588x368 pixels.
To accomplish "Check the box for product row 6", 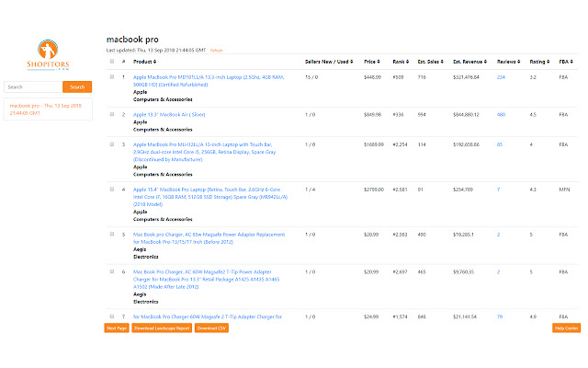I will tap(112, 271).
